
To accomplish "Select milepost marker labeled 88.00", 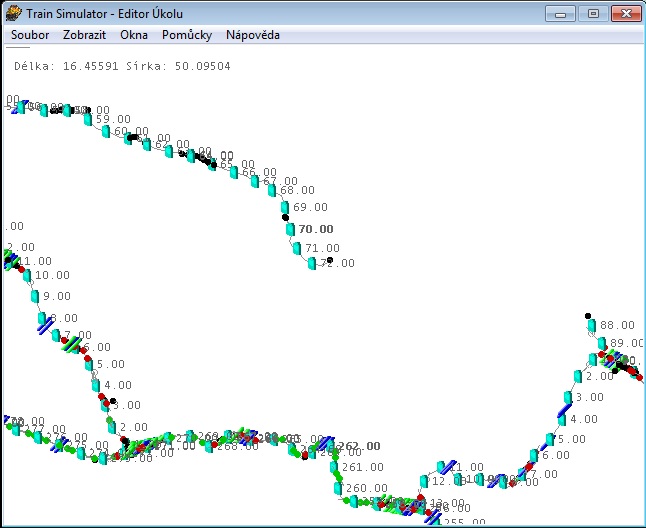I will (592, 326).
